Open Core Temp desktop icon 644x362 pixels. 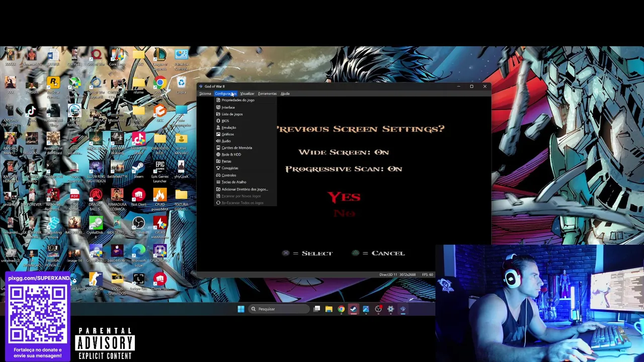pos(117,57)
